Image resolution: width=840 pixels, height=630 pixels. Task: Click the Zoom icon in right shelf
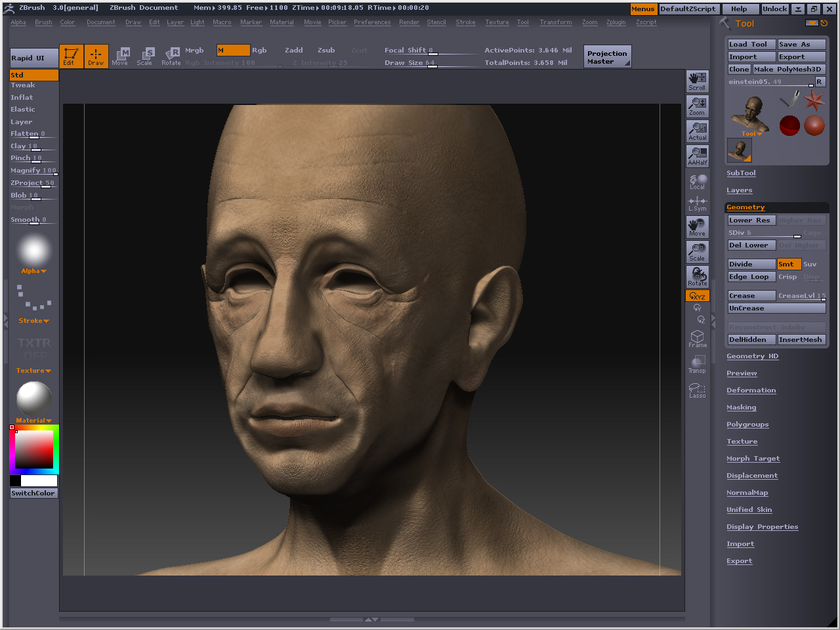point(697,106)
